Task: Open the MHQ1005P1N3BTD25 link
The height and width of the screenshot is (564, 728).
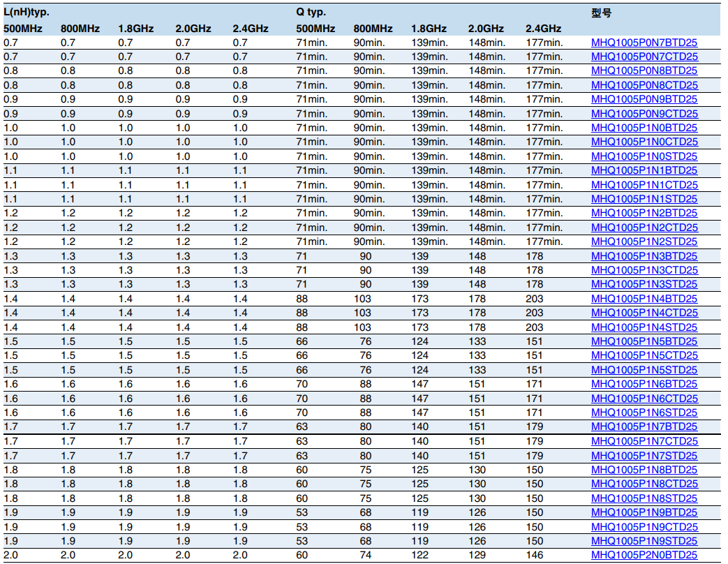Action: (644, 256)
